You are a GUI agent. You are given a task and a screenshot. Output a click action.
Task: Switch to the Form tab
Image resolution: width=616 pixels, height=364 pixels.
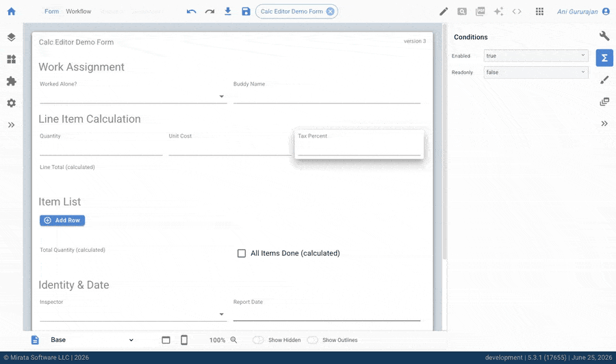(51, 12)
